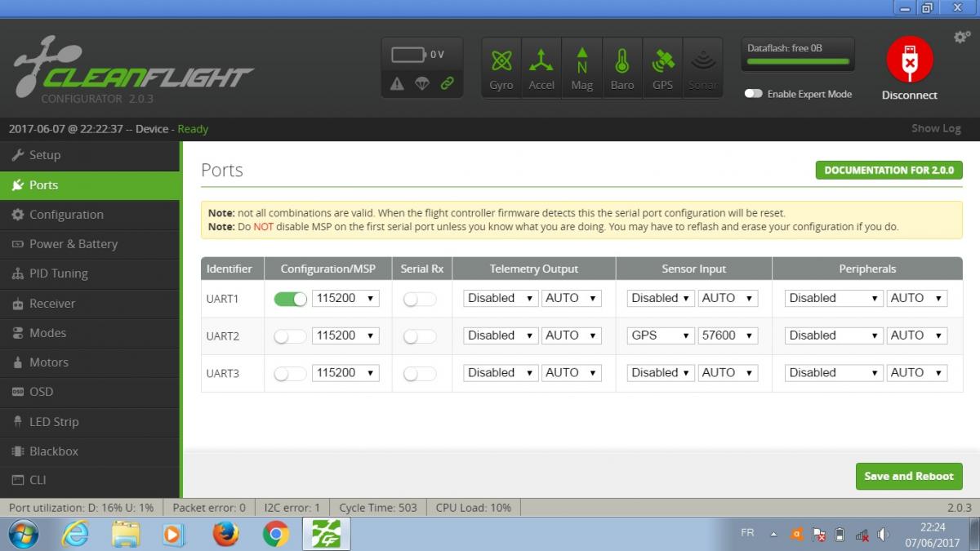Click the Dataflash free space progress bar
The height and width of the screenshot is (551, 980).
click(x=797, y=62)
